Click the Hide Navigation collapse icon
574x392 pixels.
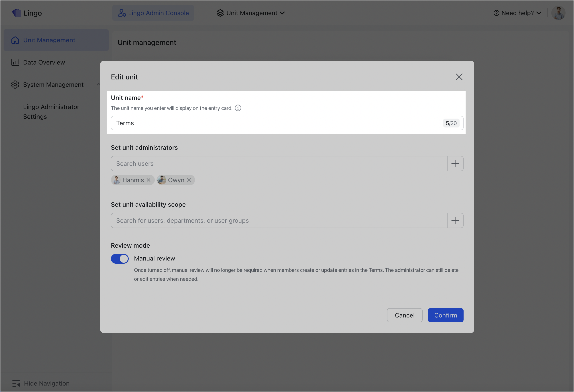tap(16, 383)
